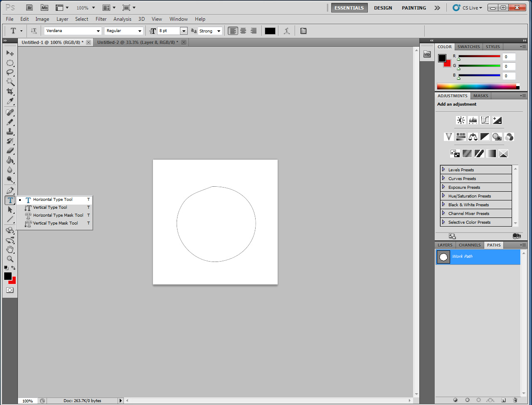Screen dimensions: 532x405
Task: Select the History Brush tool
Action: (10, 141)
